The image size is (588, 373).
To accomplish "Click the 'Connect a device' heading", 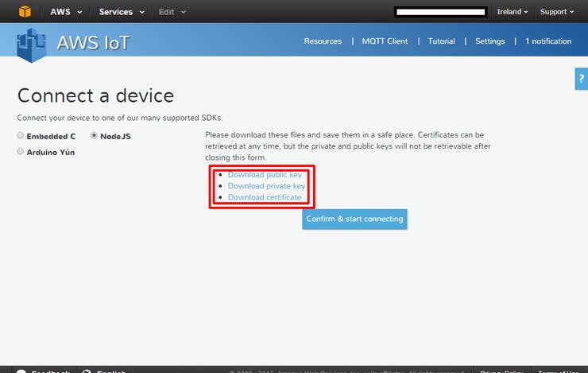I will point(95,95).
